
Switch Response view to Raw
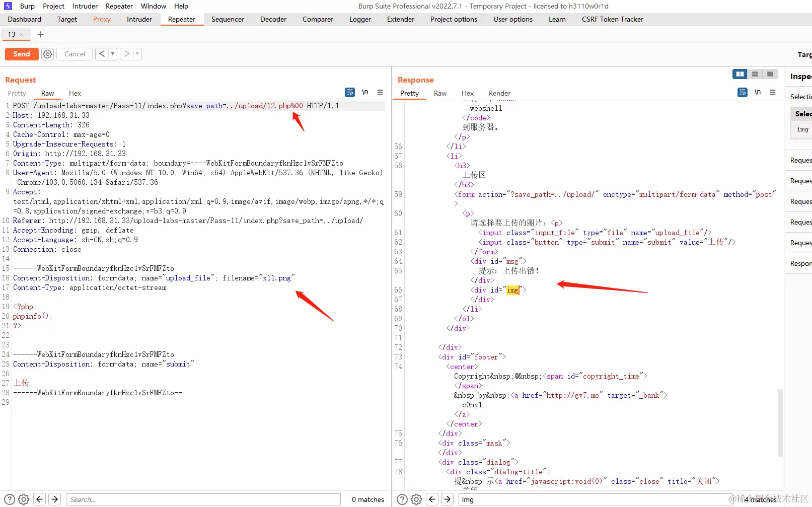pyautogui.click(x=440, y=93)
